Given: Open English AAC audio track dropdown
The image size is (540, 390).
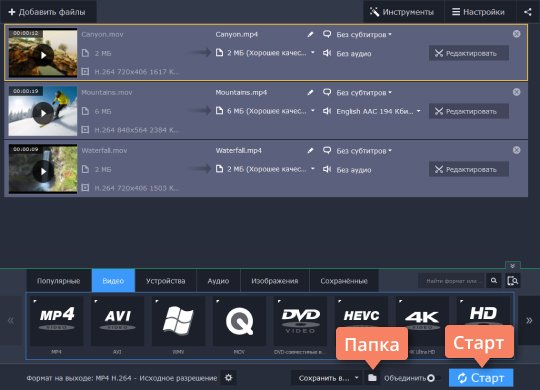Looking at the screenshot, I should (378, 111).
